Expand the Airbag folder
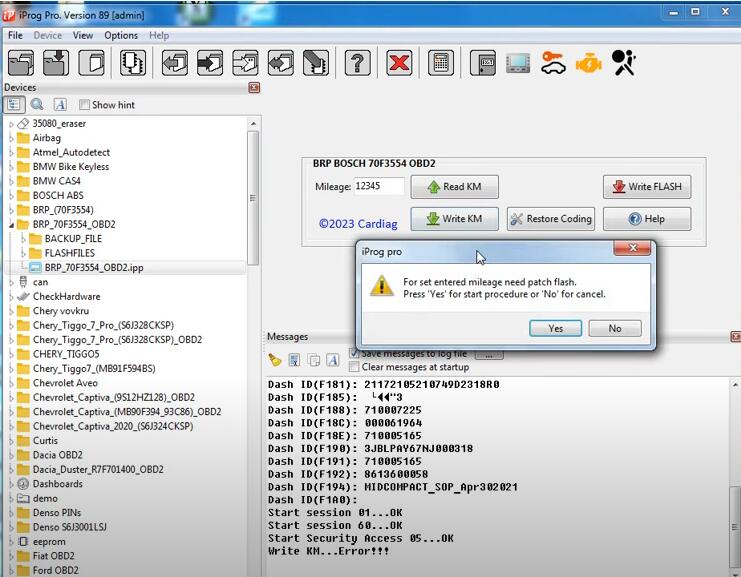Screen dimensions: 741x577 click(x=11, y=138)
